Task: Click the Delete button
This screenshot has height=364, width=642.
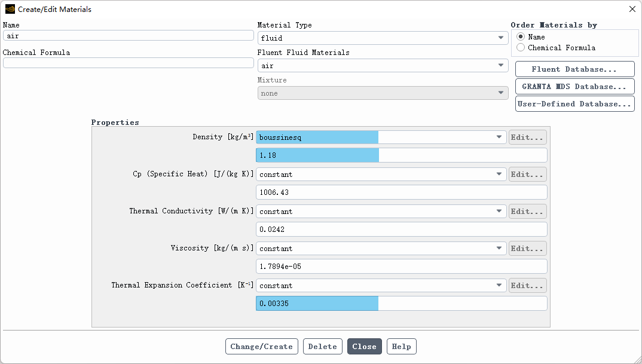Action: [x=323, y=347]
